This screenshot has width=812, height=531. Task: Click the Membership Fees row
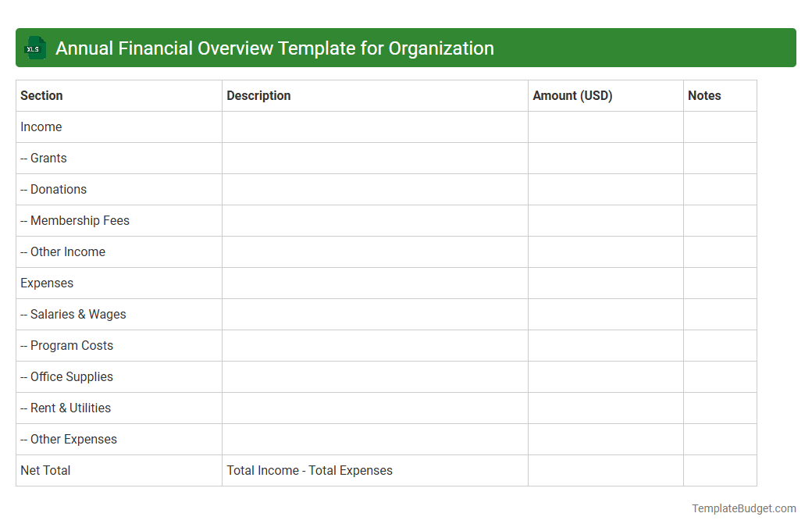tap(74, 220)
